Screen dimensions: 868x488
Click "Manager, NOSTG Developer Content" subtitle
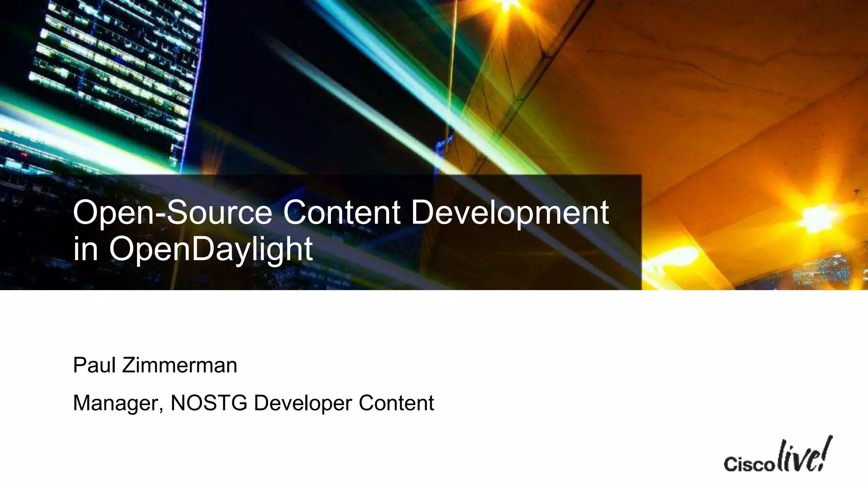[253, 402]
